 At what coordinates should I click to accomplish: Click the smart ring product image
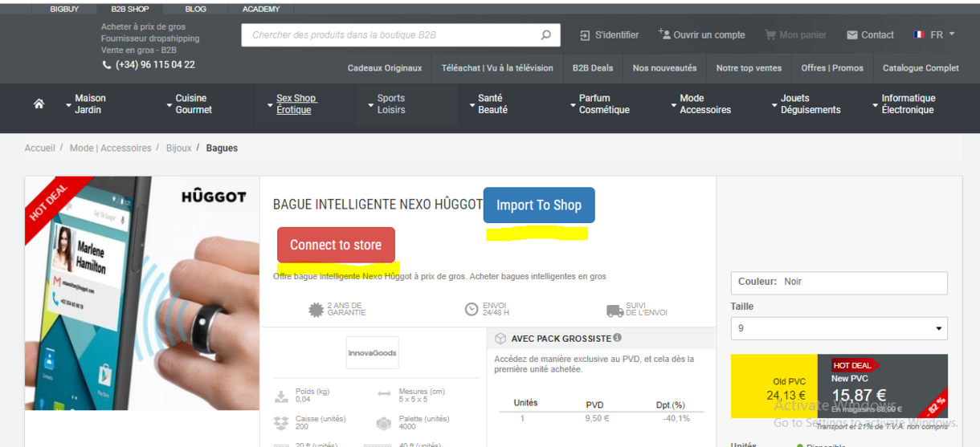pos(141,293)
